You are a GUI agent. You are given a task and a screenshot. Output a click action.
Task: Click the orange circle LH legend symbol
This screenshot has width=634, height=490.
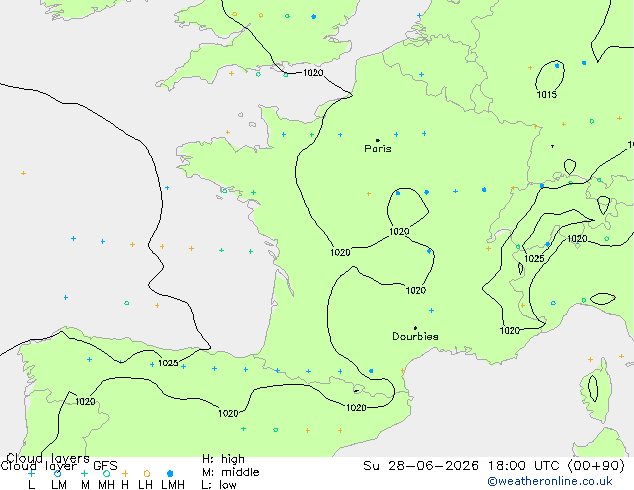[x=147, y=473]
